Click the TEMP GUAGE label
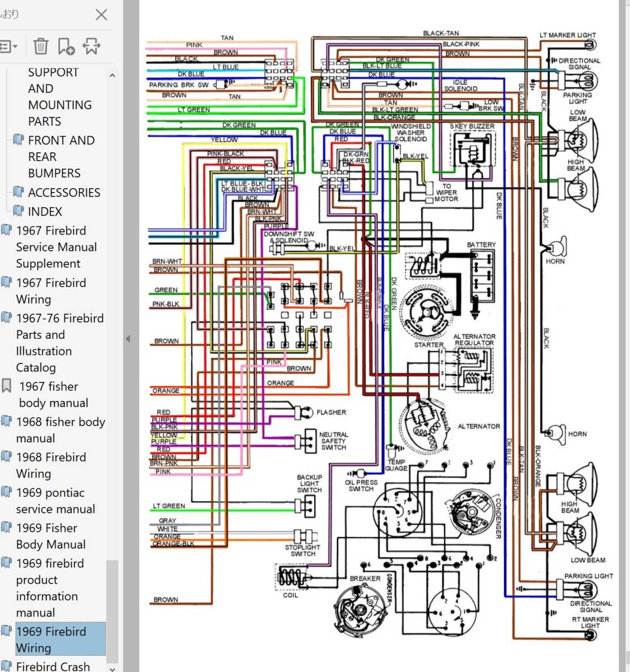Viewport: 630px width, 672px height. tap(396, 465)
